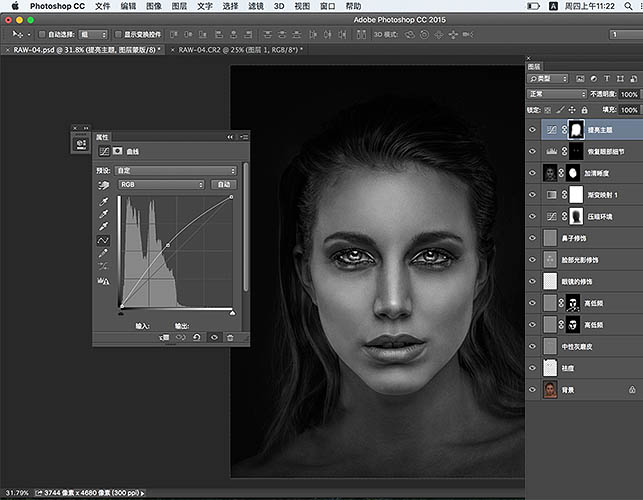Viewport: 643px width, 500px height.
Task: Select the curve point editing tool
Action: pyautogui.click(x=102, y=241)
